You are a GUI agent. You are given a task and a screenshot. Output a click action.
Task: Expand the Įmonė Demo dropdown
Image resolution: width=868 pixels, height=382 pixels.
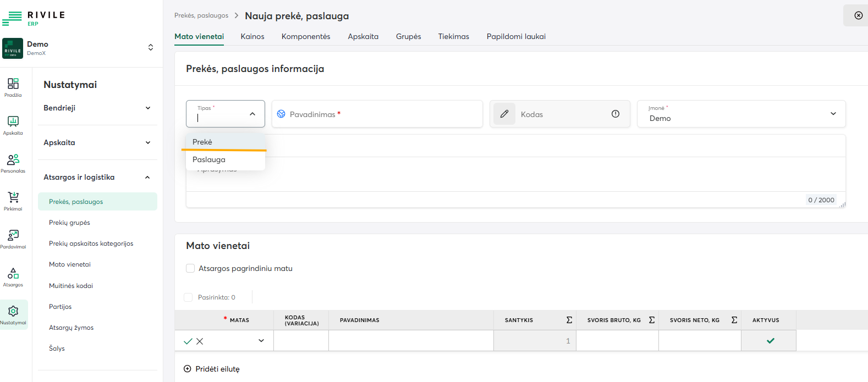pyautogui.click(x=833, y=114)
